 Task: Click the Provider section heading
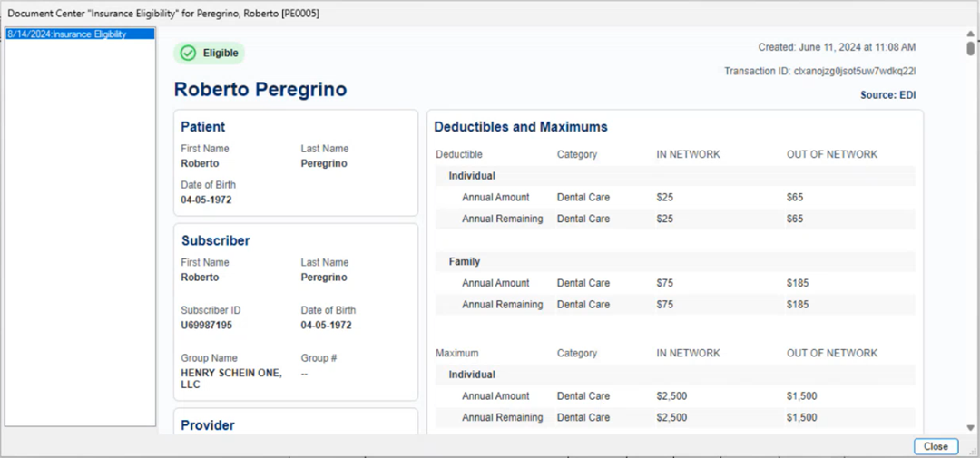(208, 425)
